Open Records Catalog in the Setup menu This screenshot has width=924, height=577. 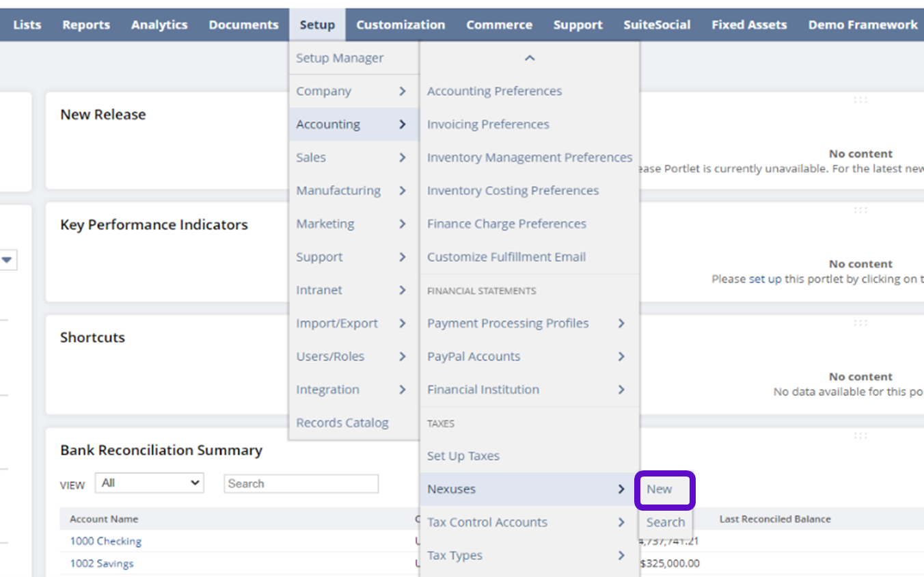point(342,423)
